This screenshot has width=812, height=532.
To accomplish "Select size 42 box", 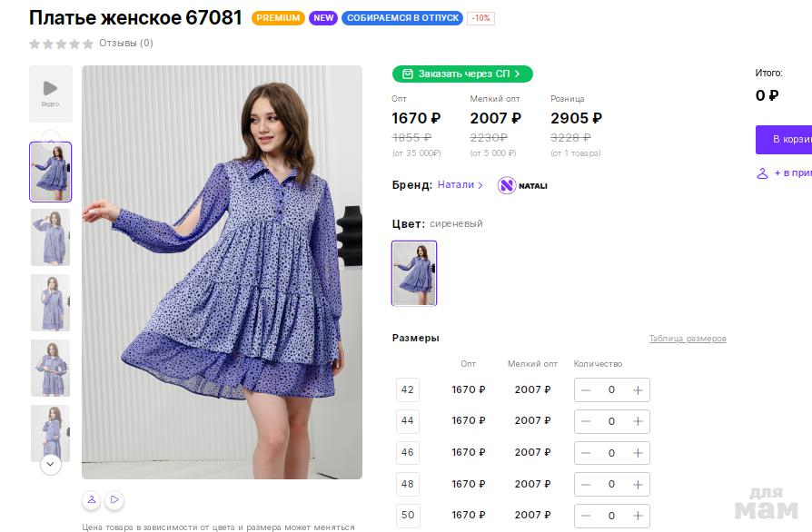I will click(407, 390).
